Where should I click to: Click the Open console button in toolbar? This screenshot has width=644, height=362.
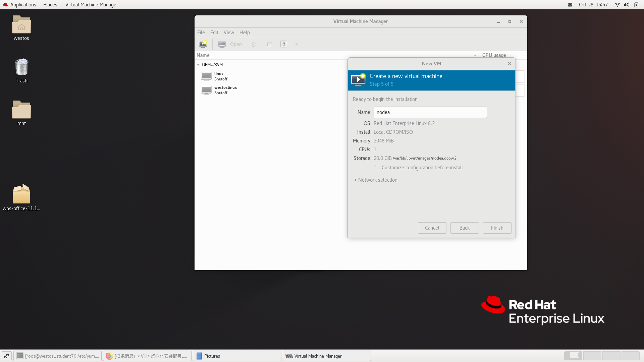230,44
